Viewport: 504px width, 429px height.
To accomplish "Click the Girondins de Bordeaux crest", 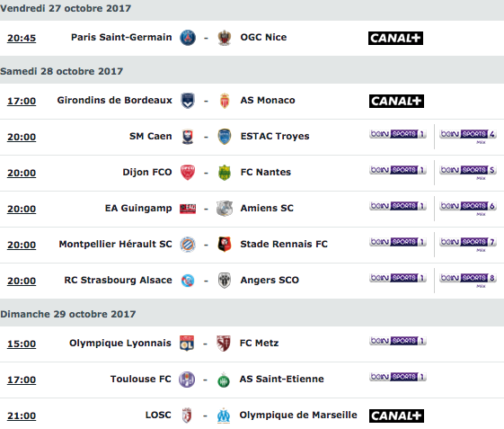I will (x=188, y=101).
